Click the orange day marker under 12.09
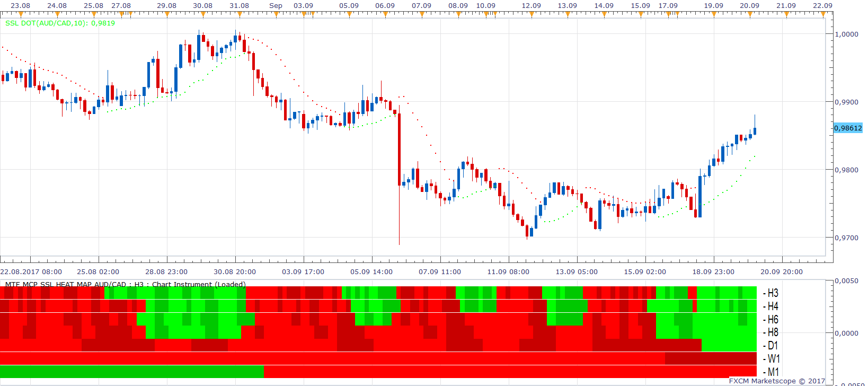This screenshot has width=868, height=386. pos(531,14)
